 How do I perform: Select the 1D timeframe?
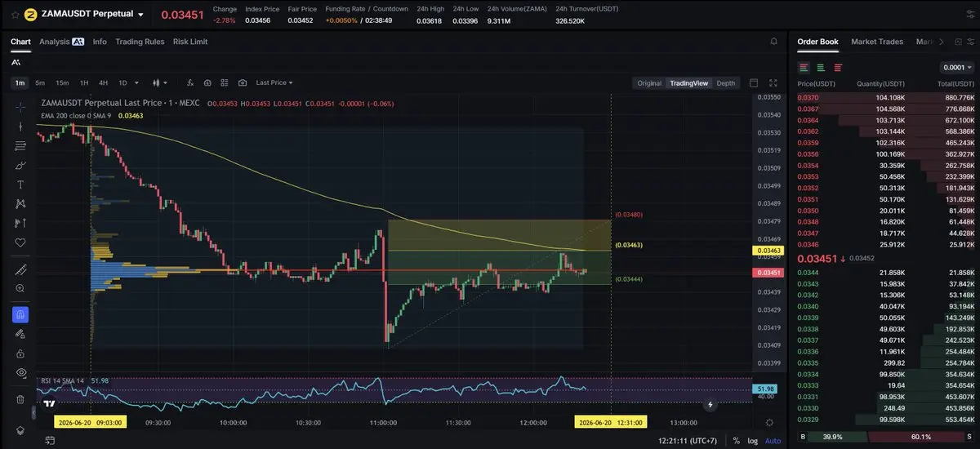[x=123, y=82]
